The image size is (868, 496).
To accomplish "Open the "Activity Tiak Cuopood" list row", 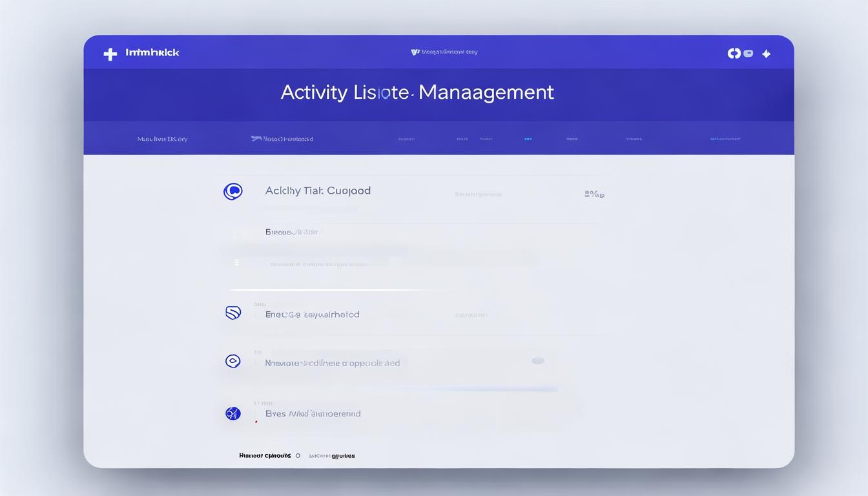I will 318,191.
